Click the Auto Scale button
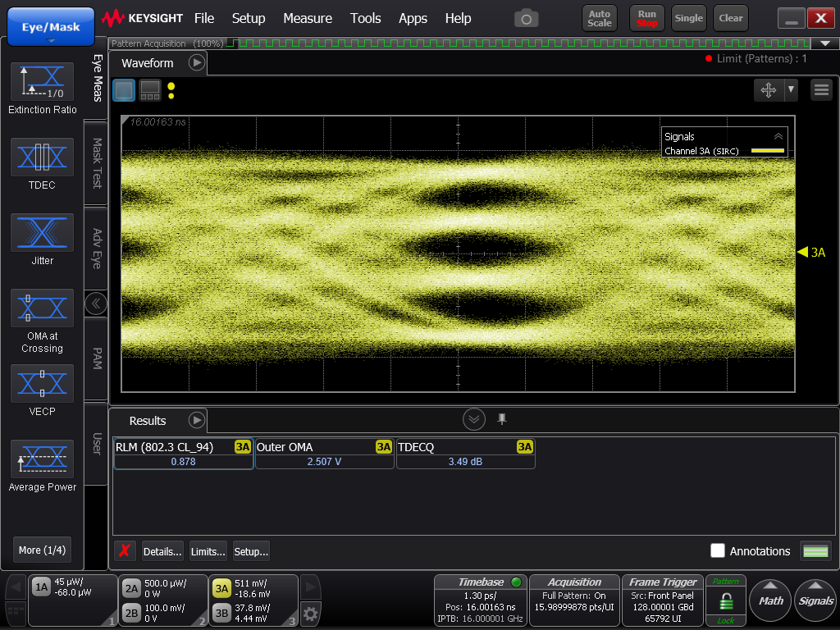 (x=600, y=18)
